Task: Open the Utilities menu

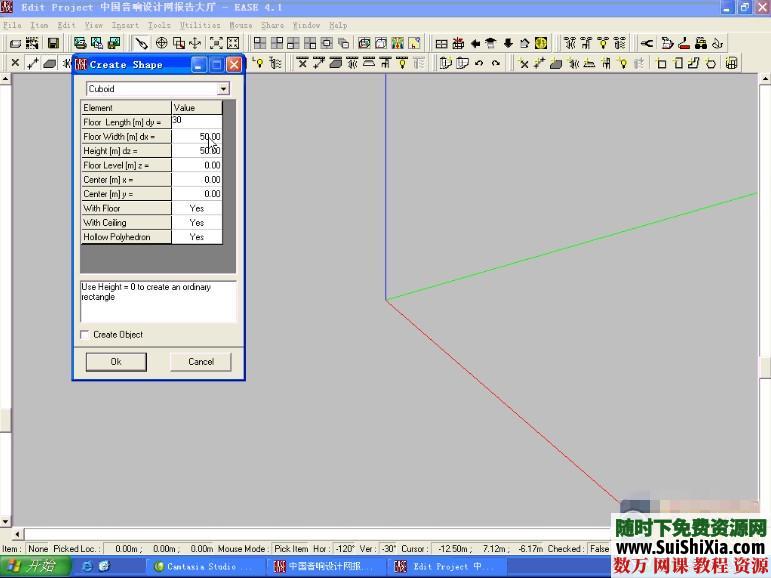Action: [200, 25]
